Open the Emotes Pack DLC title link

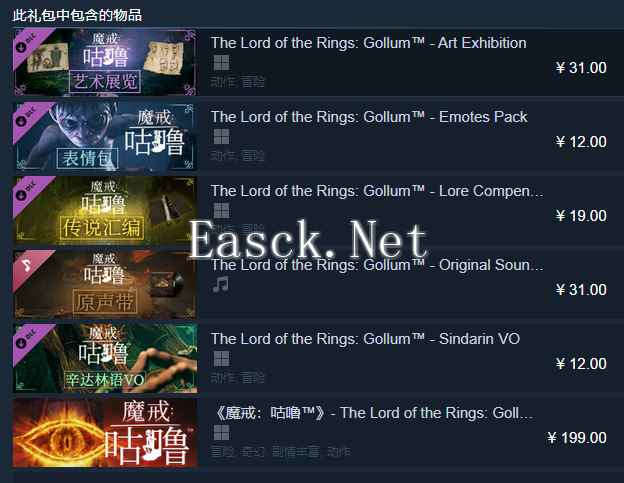point(369,117)
